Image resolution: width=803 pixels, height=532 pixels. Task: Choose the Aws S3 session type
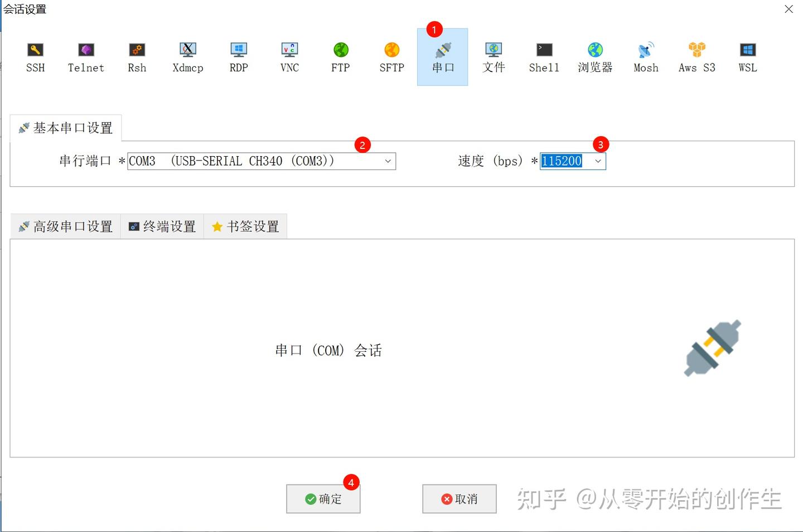[696, 56]
